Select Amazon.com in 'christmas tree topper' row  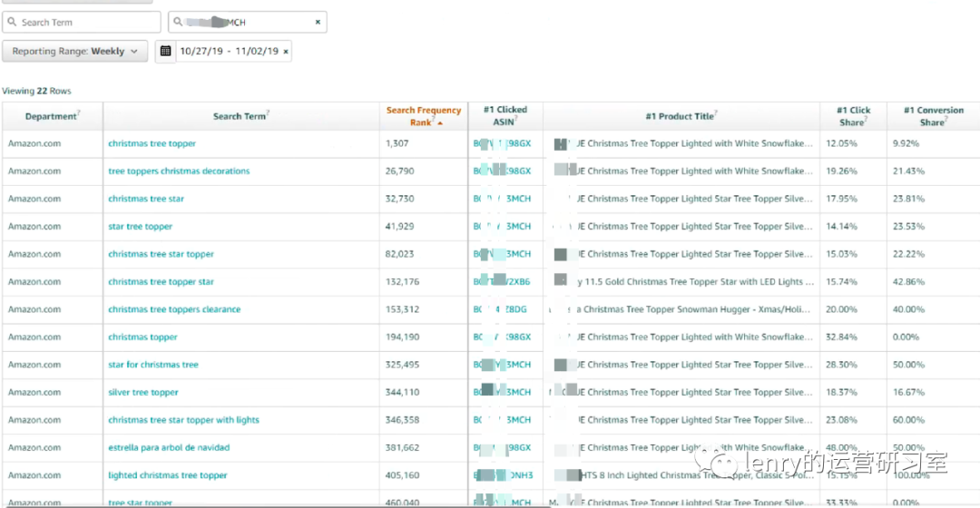[x=34, y=143]
